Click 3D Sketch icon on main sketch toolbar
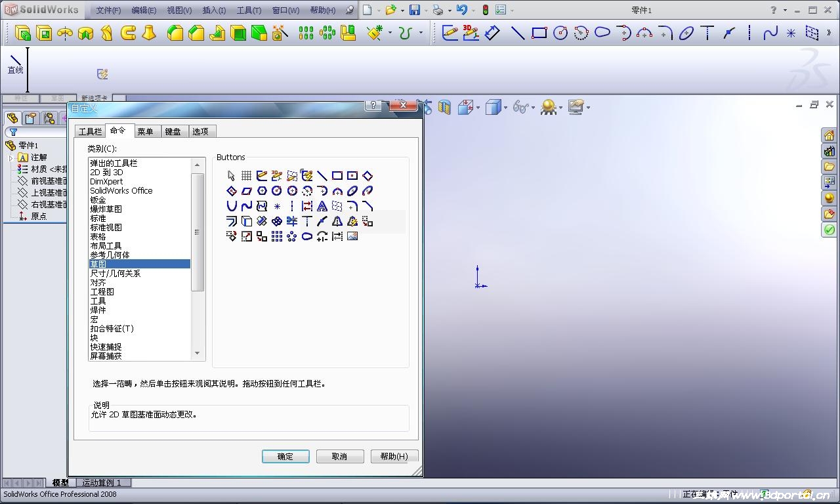Screen dimensions: 840x504 coord(471,33)
